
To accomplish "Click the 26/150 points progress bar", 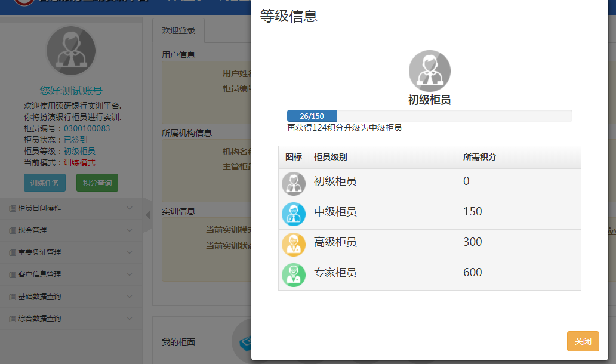I will (x=429, y=116).
